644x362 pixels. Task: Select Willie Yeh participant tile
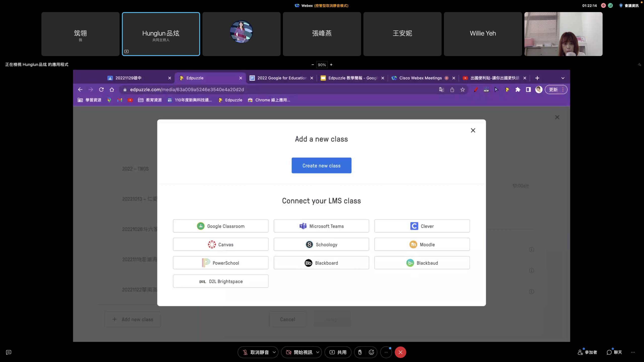coord(483,34)
